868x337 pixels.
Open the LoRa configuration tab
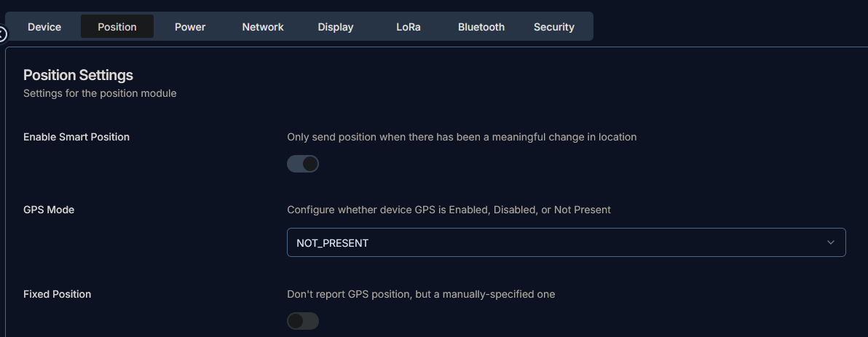tap(409, 27)
